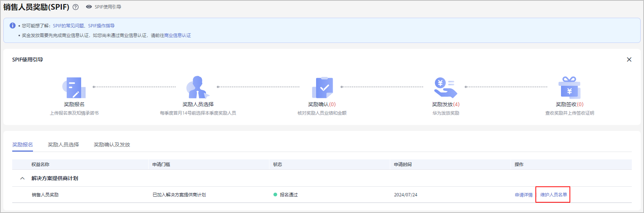Collapse the 解决方案提供商计划 group row
This screenshot has width=644, height=213.
click(x=22, y=178)
